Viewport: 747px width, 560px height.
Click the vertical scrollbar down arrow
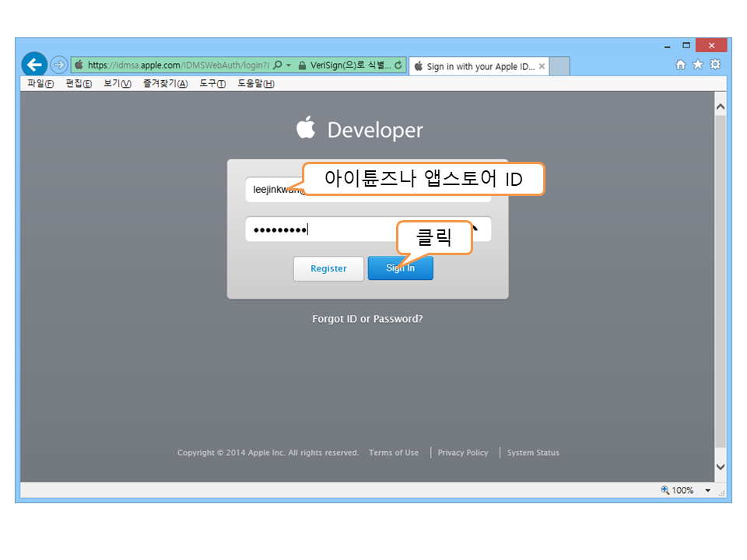pyautogui.click(x=720, y=467)
